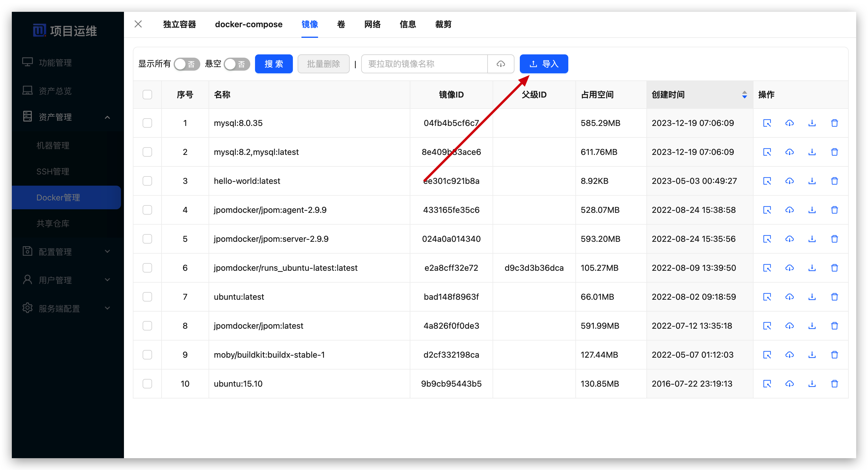The height and width of the screenshot is (470, 868).
Task: Check the select-all checkbox in table header
Action: [147, 95]
